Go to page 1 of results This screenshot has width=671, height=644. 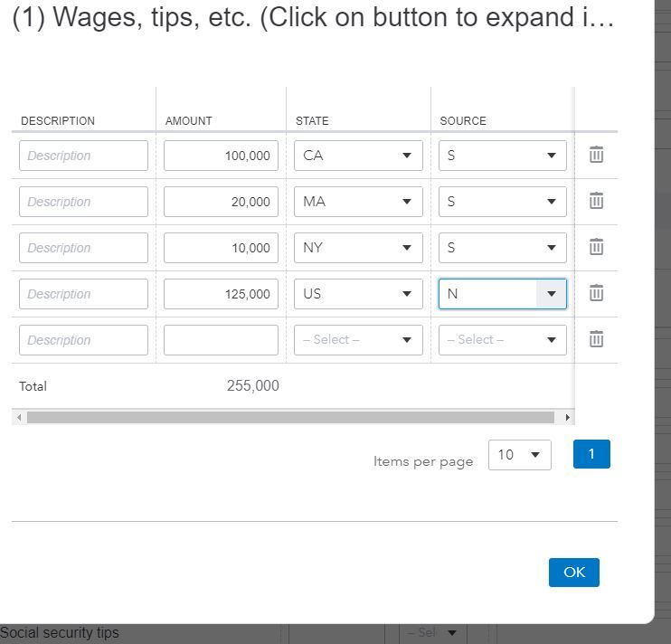pos(591,454)
